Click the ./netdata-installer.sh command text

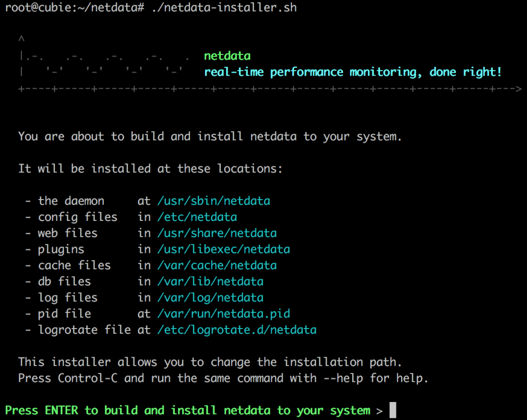[x=224, y=8]
